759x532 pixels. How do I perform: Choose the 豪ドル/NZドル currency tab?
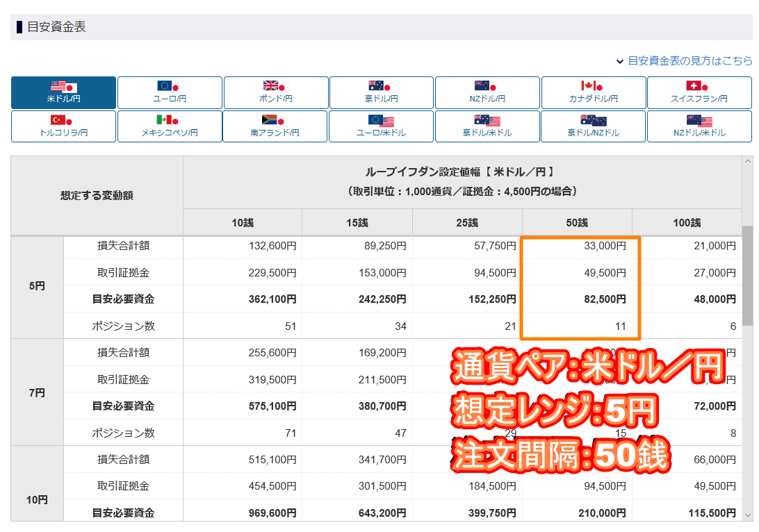[x=594, y=126]
